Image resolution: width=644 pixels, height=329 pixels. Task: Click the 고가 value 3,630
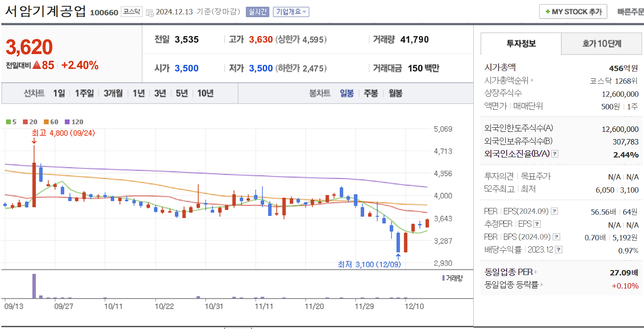pos(261,40)
